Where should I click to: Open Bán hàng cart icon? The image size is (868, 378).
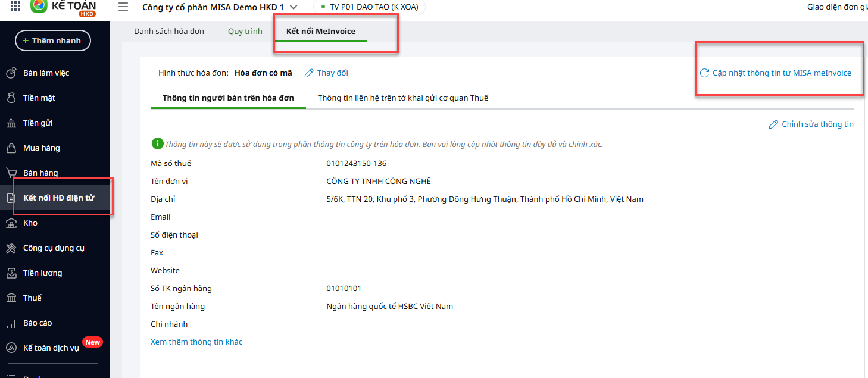11,173
